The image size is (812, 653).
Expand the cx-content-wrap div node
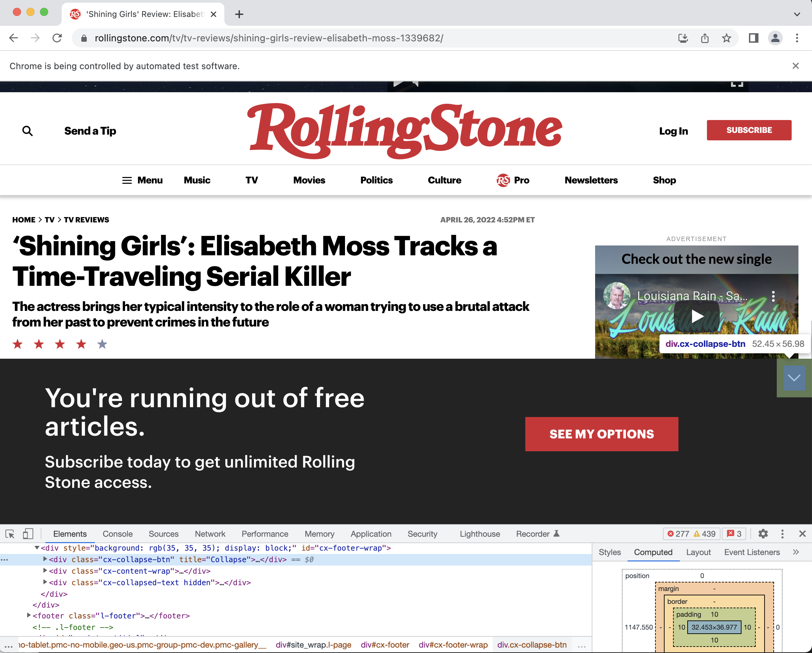[x=45, y=571]
